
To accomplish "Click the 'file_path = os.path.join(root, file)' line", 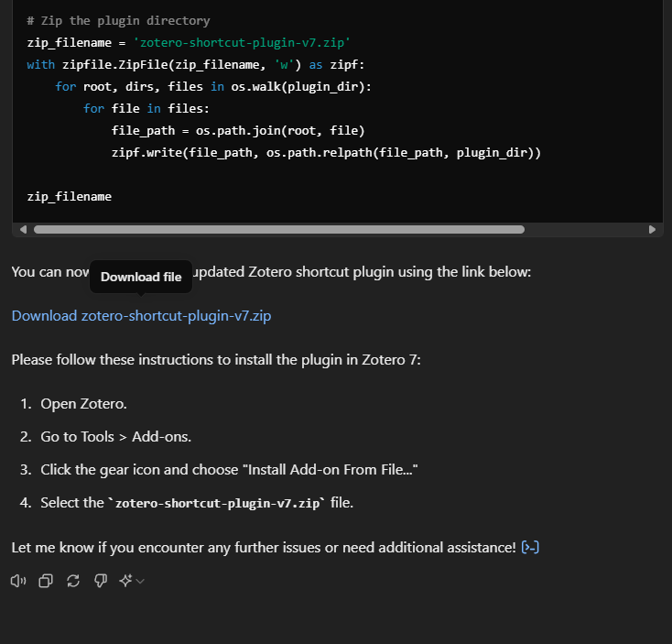I will 238,130.
